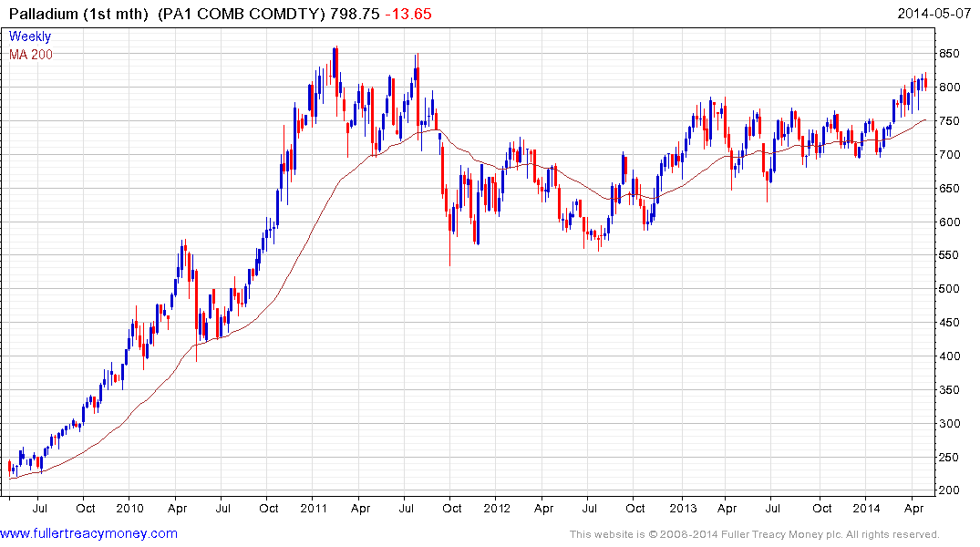Click the 250 price axis label
Image resolution: width=980 pixels, height=547 pixels.
pos(949,458)
